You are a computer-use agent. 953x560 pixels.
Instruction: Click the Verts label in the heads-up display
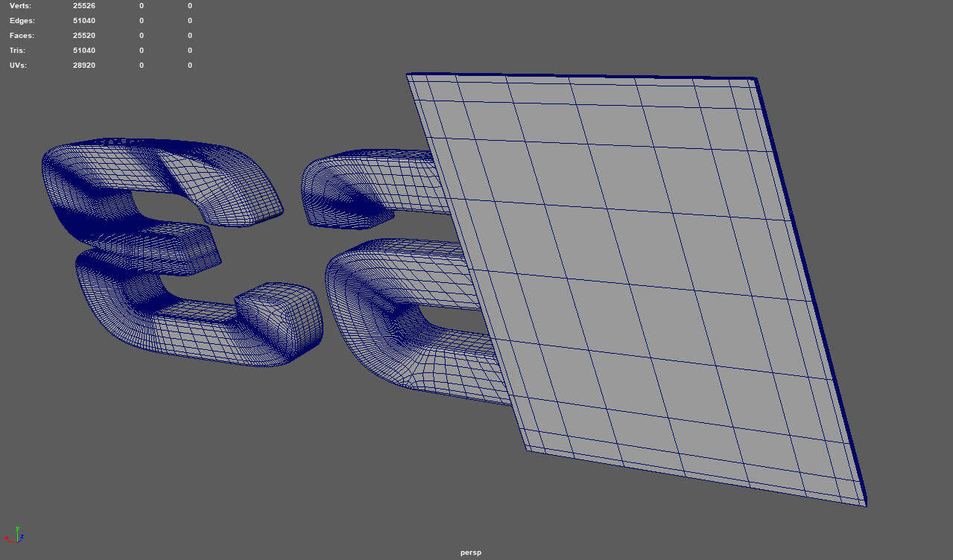(x=21, y=6)
